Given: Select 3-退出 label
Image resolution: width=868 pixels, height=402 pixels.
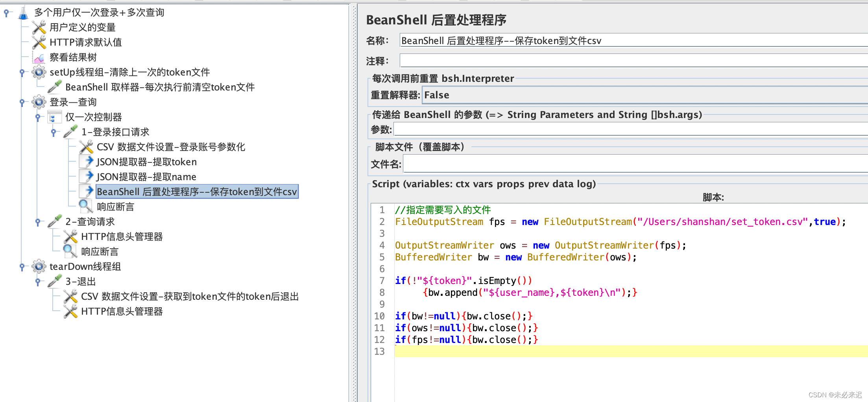Looking at the screenshot, I should 81,282.
